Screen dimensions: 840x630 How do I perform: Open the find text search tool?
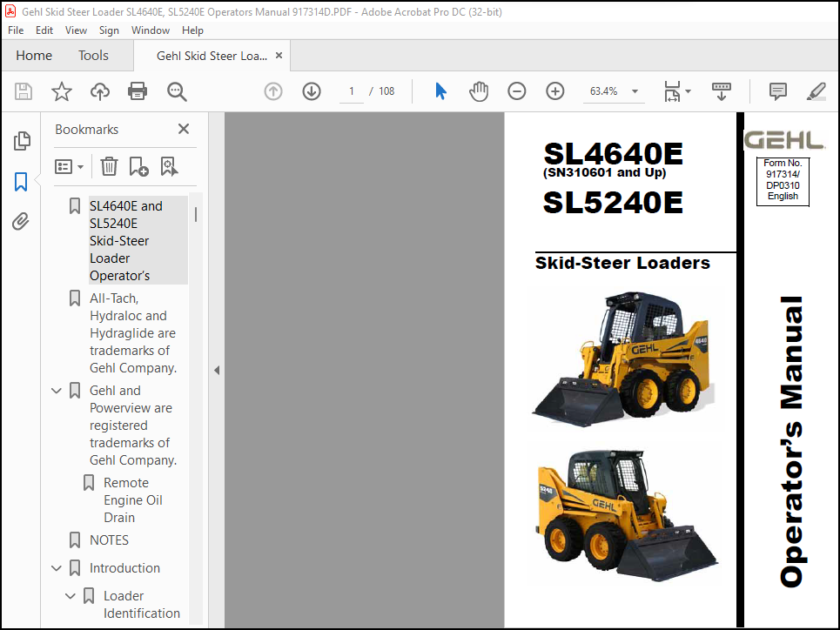pos(176,91)
